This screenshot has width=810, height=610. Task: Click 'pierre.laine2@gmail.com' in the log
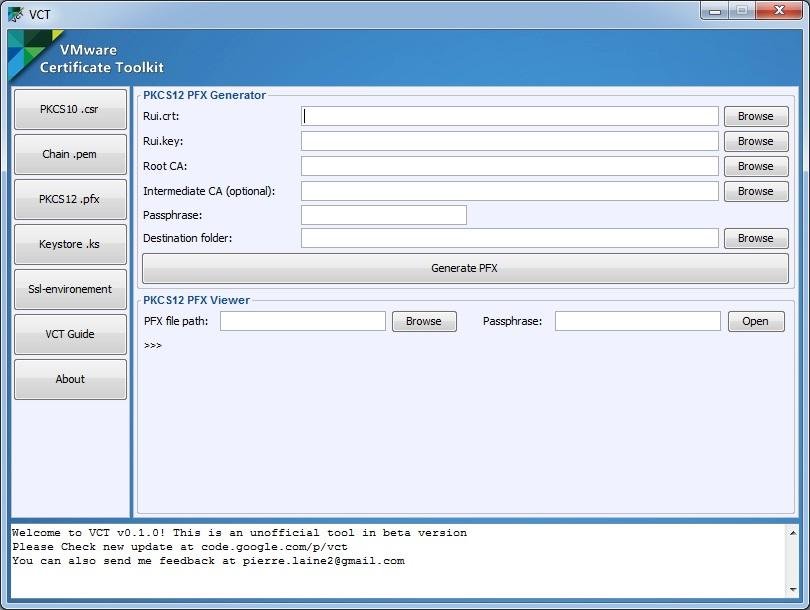click(x=323, y=560)
